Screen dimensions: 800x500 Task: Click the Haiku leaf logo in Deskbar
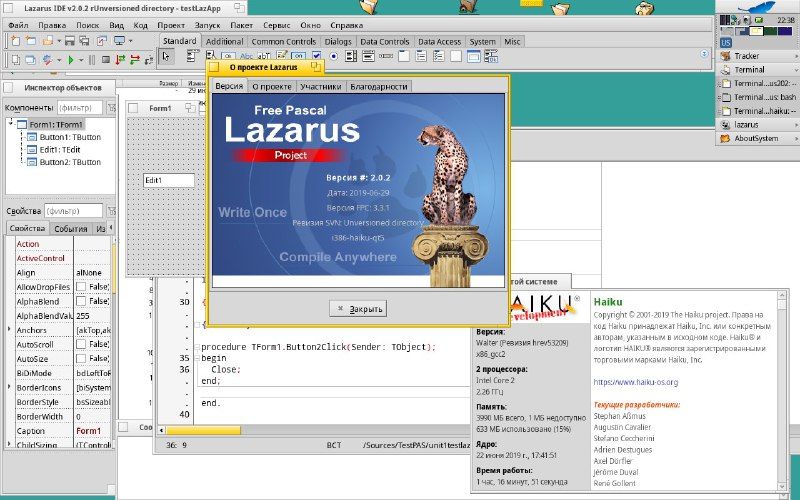click(x=758, y=7)
